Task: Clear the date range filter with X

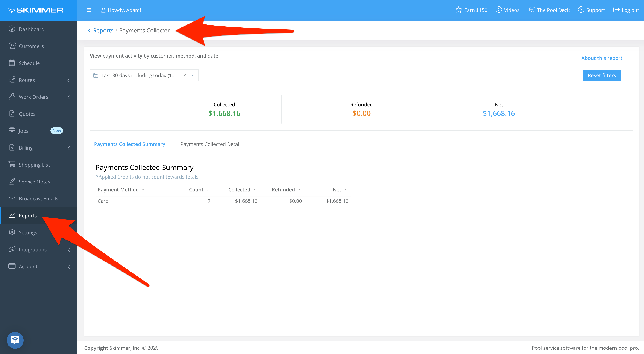Action: pos(184,75)
